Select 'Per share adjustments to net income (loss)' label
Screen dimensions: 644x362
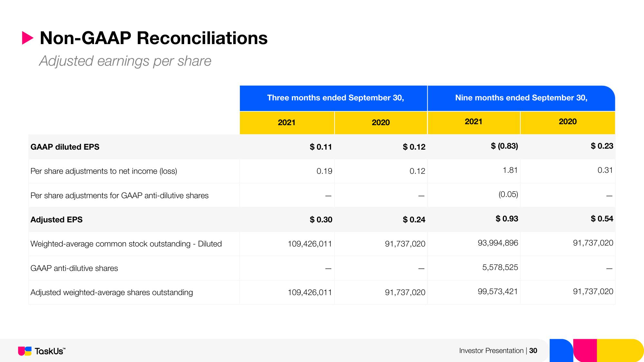click(104, 171)
